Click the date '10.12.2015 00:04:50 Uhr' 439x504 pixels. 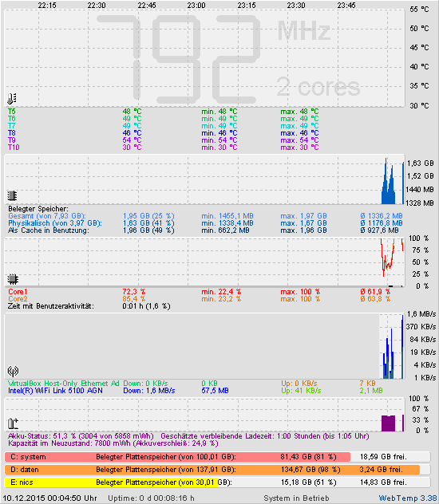(x=49, y=498)
